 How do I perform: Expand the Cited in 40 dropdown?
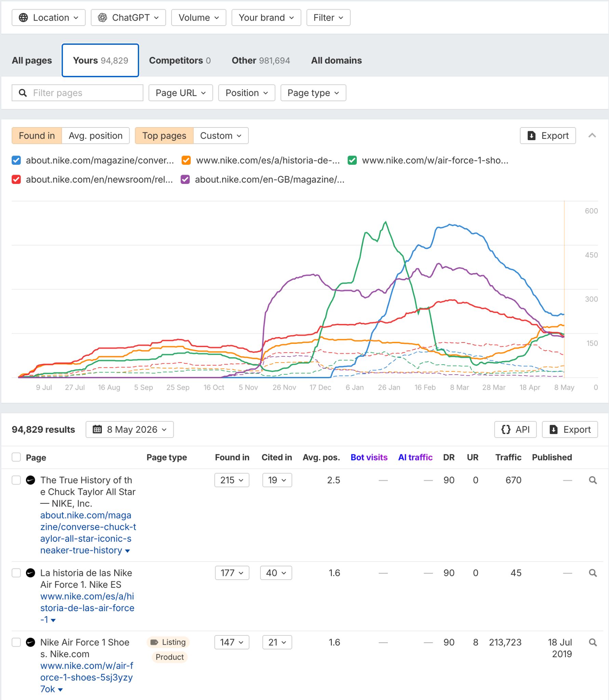[x=276, y=573]
